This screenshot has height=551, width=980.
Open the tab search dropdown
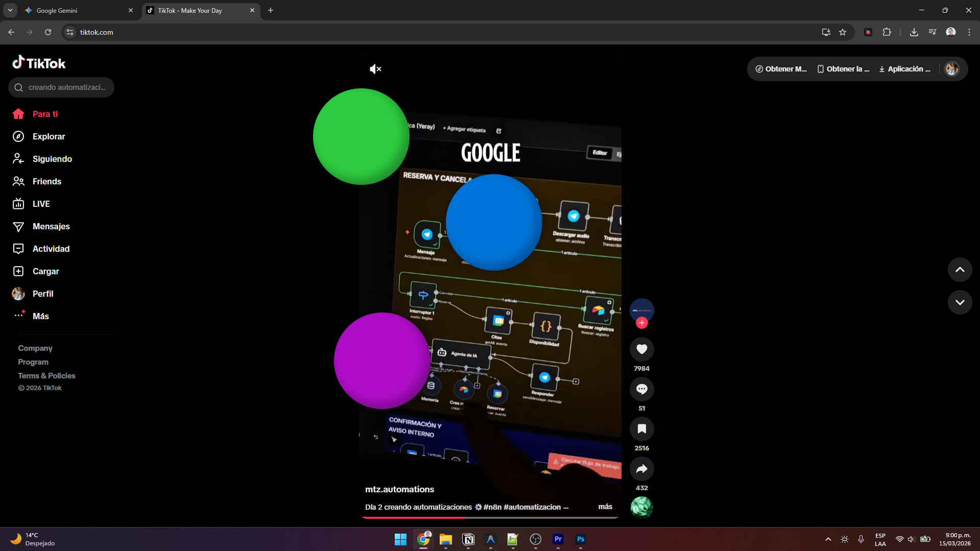pyautogui.click(x=10, y=10)
